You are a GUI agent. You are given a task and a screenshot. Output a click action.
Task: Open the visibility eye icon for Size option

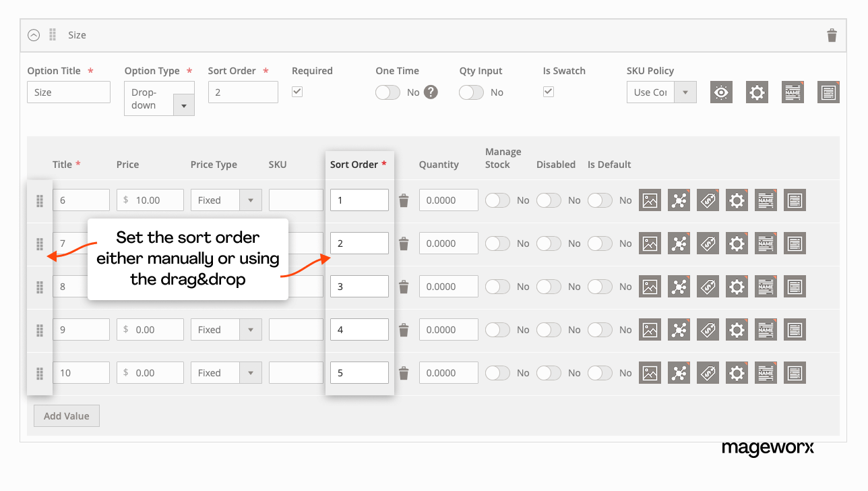coord(721,92)
